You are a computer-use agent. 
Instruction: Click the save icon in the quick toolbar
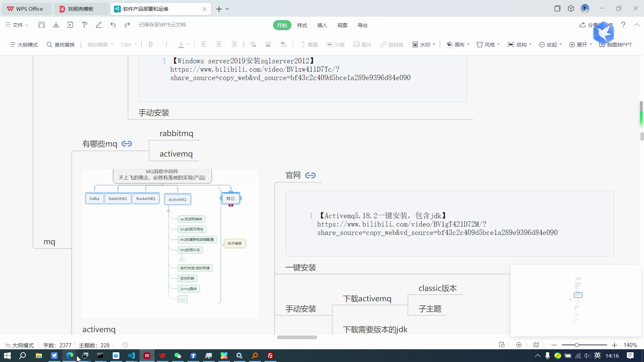(42, 25)
